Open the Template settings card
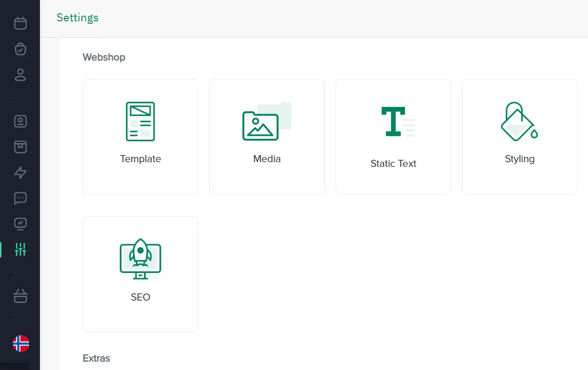Image resolution: width=588 pixels, height=370 pixels. (x=140, y=137)
